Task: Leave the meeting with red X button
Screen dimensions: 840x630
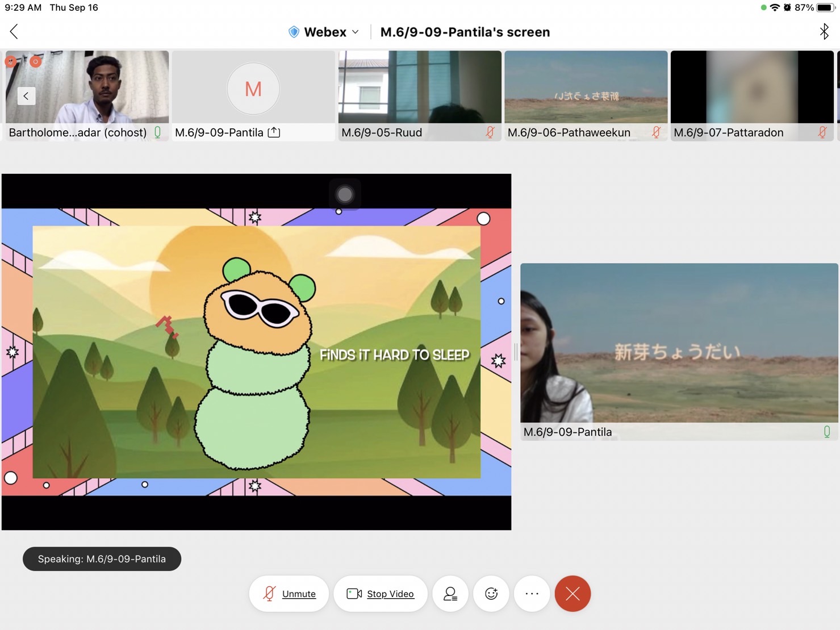Action: pyautogui.click(x=572, y=594)
